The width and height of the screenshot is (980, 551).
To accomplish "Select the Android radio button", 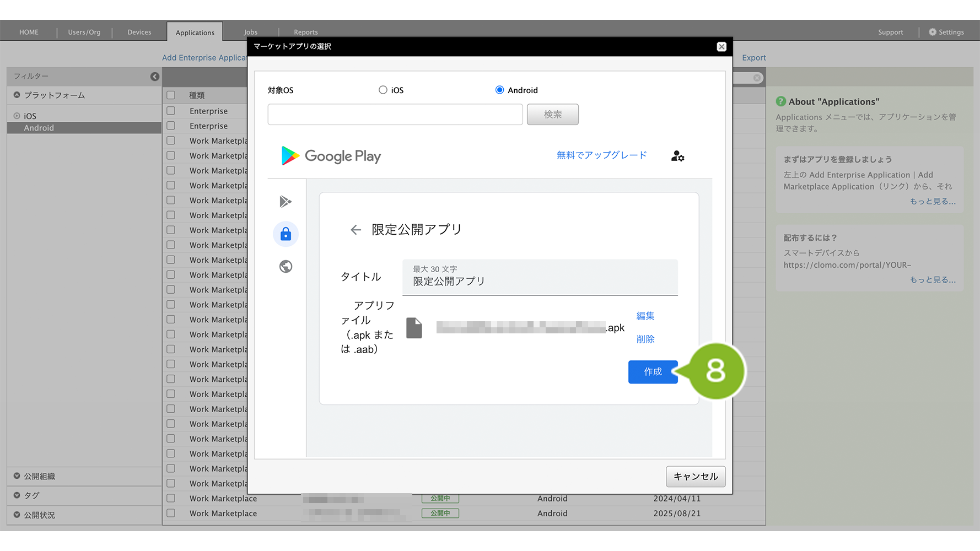I will point(499,90).
